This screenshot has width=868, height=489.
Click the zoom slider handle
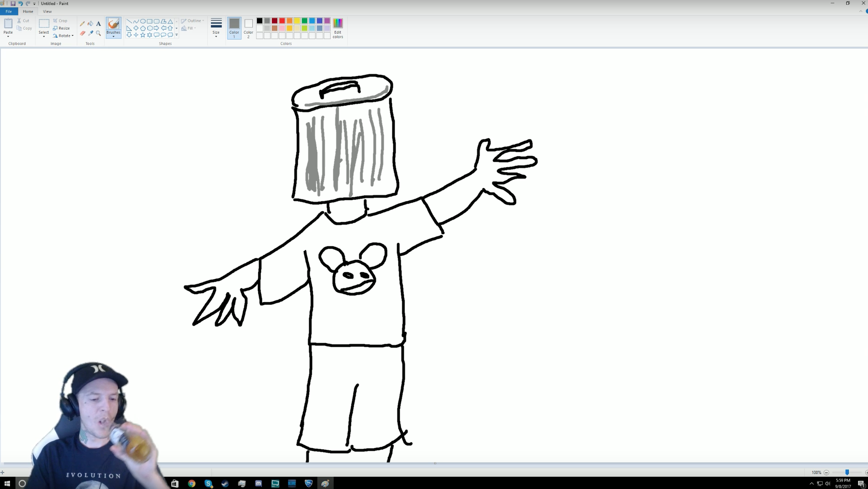847,472
